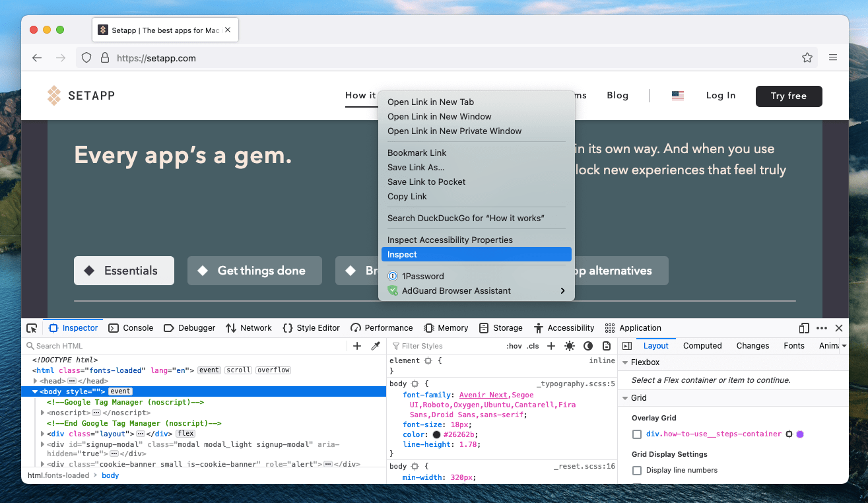Select Bookmark Link menu entry
Viewport: 868px width, 503px height.
pyautogui.click(x=477, y=152)
